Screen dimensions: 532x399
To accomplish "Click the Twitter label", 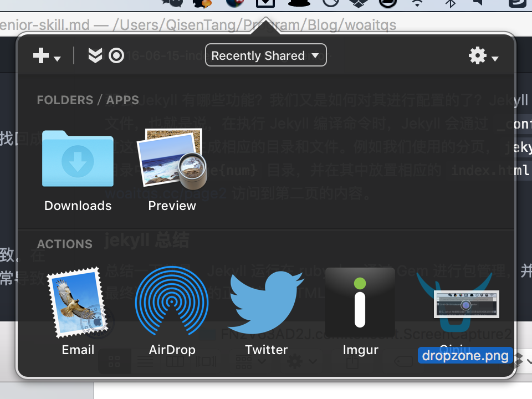I will [x=267, y=350].
